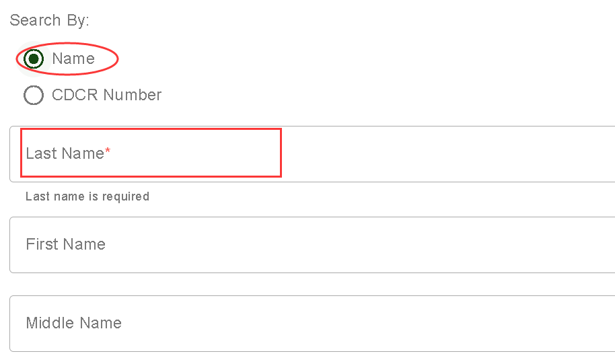Viewport: 615px width, 364px height.
Task: Click the "Name" radio option label
Action: [x=73, y=59]
